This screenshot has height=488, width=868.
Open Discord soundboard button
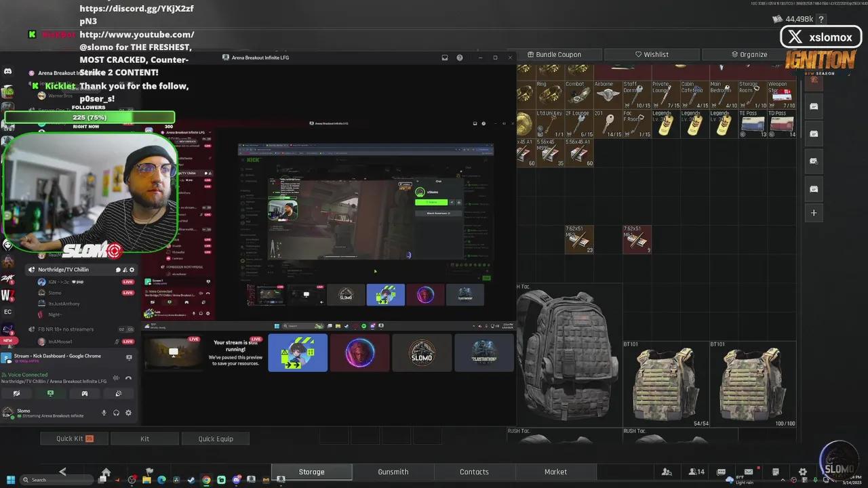(119, 393)
